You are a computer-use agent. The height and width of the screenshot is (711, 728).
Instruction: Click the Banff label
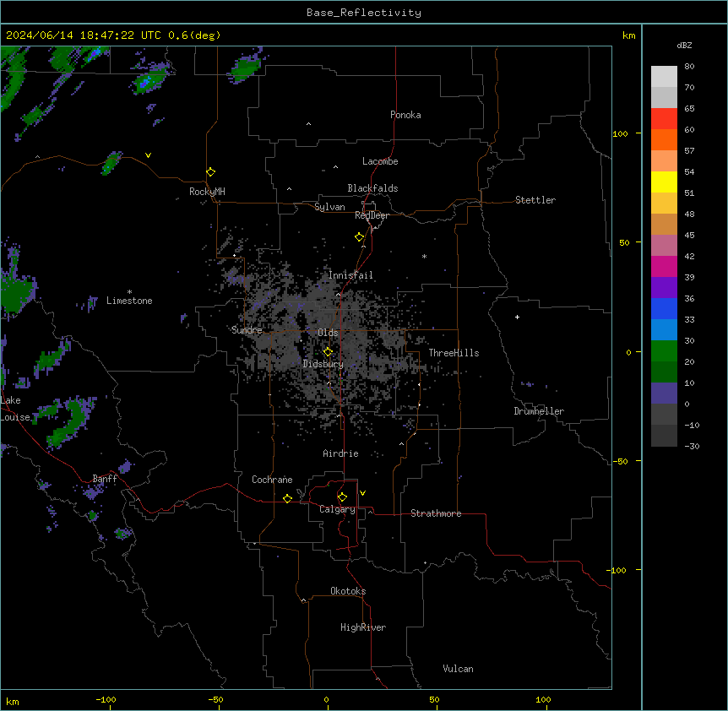tap(105, 479)
